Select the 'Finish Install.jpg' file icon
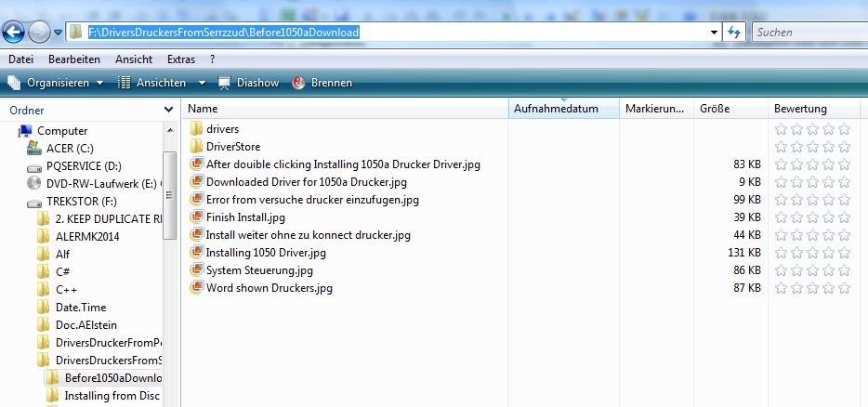 coord(196,217)
